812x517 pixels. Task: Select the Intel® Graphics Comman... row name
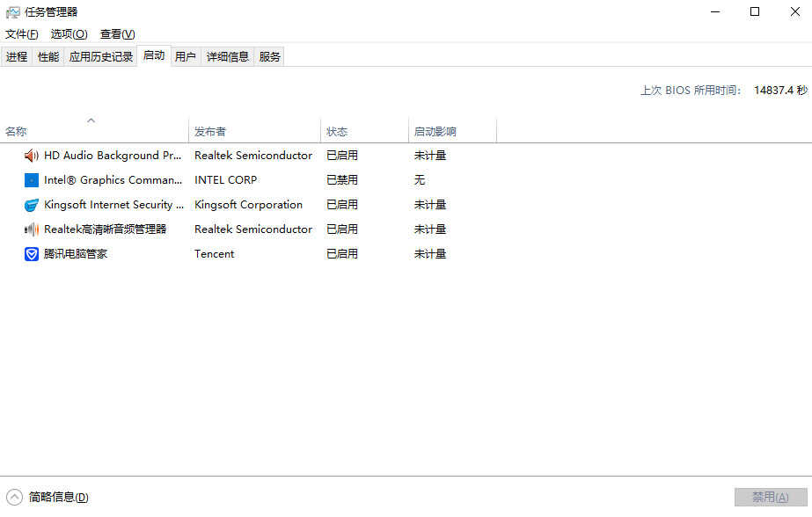click(x=113, y=180)
